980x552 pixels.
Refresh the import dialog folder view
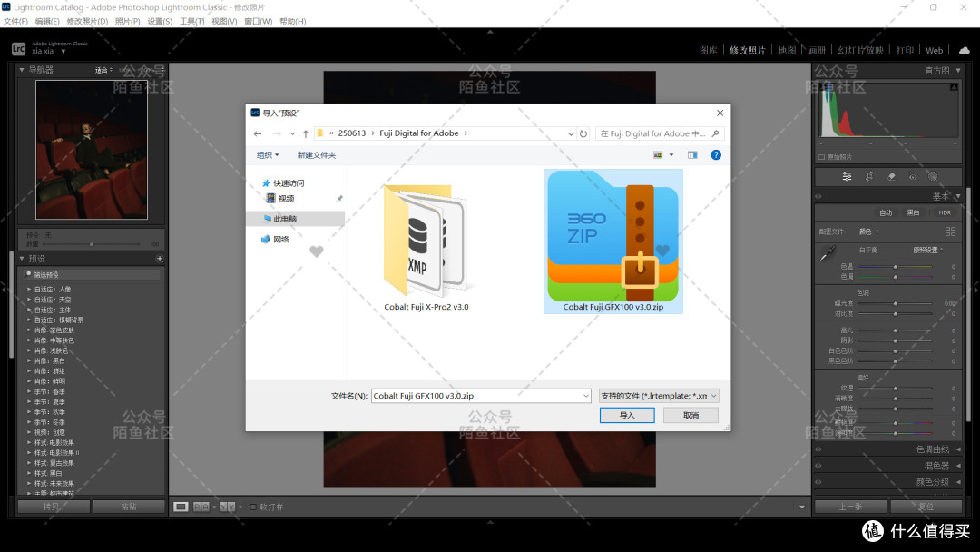(x=583, y=133)
